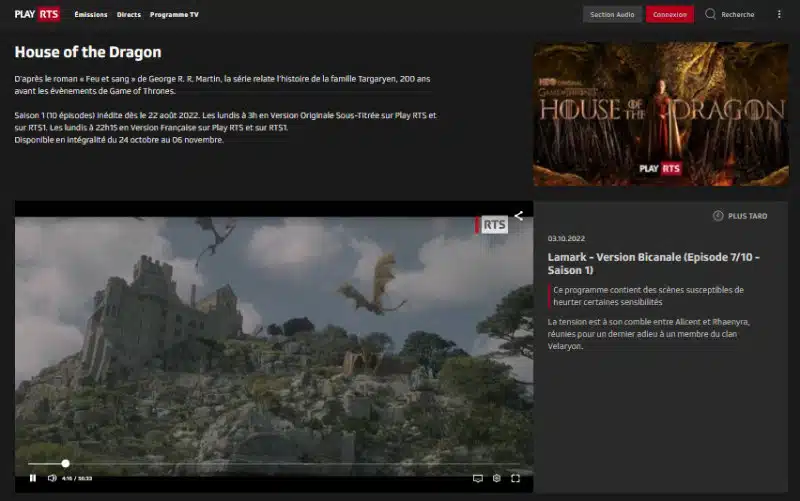Click the episode synopsis about Alicent and Rhaenyra

pyautogui.click(x=648, y=334)
